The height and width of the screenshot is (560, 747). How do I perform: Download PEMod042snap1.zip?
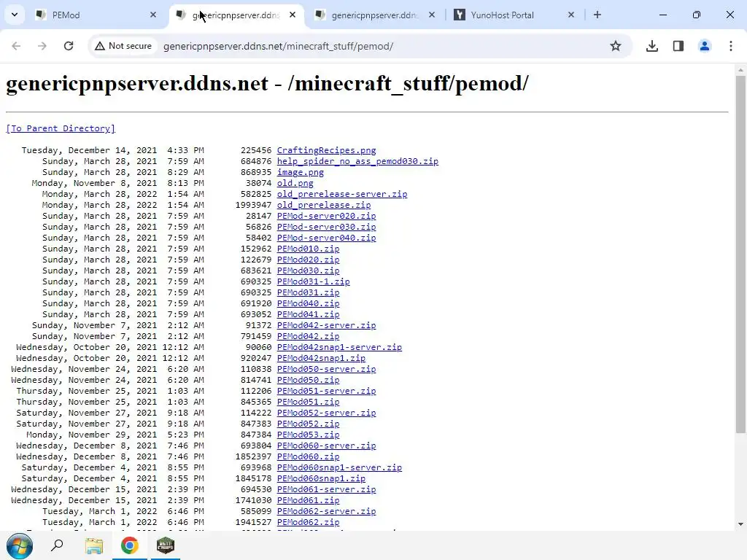pyautogui.click(x=321, y=358)
